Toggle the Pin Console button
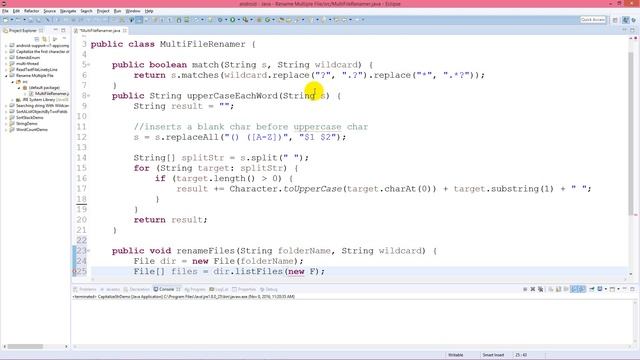The height and width of the screenshot is (360, 640). point(591,289)
